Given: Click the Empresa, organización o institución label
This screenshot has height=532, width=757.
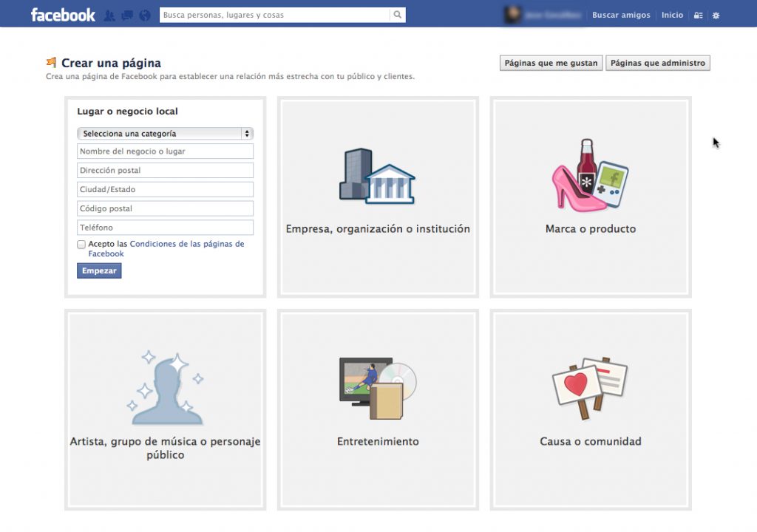Looking at the screenshot, I should (378, 229).
